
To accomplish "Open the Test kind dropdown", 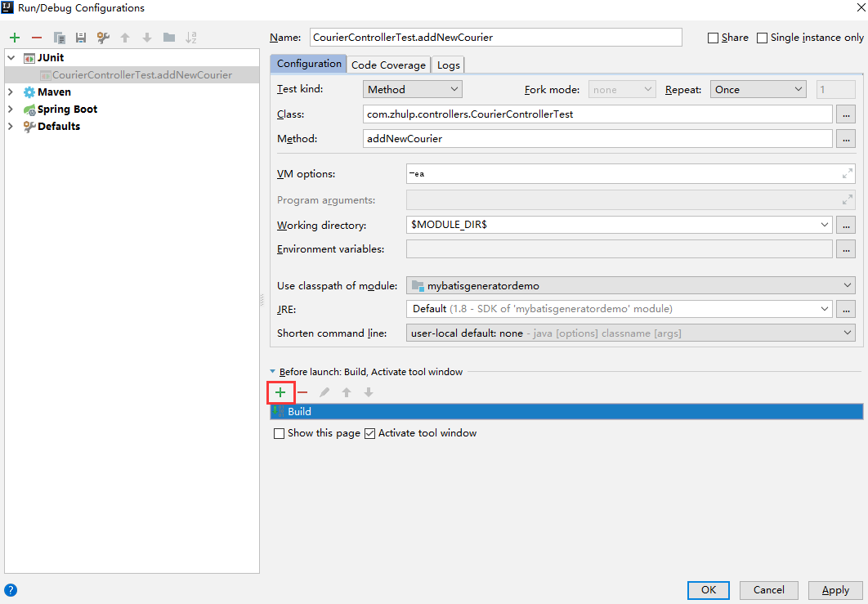I will pos(413,89).
